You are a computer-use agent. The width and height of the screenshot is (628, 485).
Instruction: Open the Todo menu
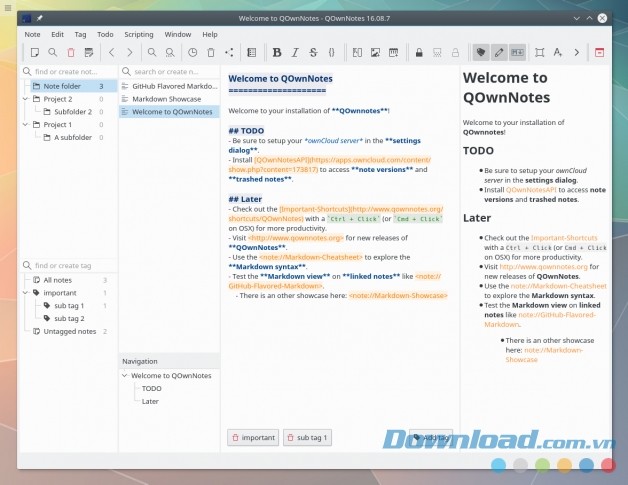click(105, 34)
